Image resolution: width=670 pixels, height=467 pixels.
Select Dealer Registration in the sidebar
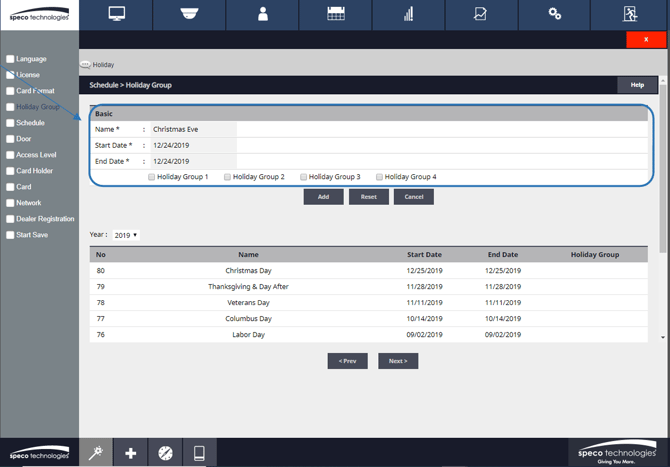coord(45,219)
